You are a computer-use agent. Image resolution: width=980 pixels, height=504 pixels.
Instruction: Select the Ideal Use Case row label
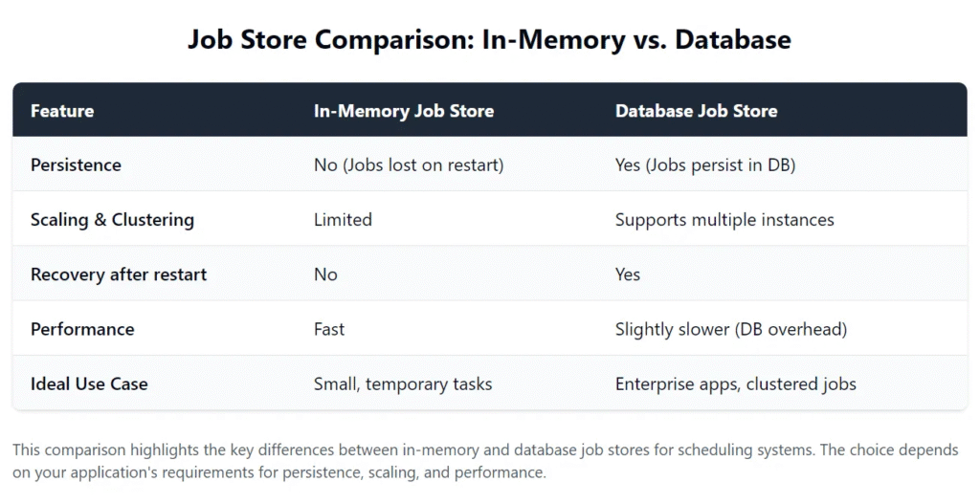coord(89,384)
